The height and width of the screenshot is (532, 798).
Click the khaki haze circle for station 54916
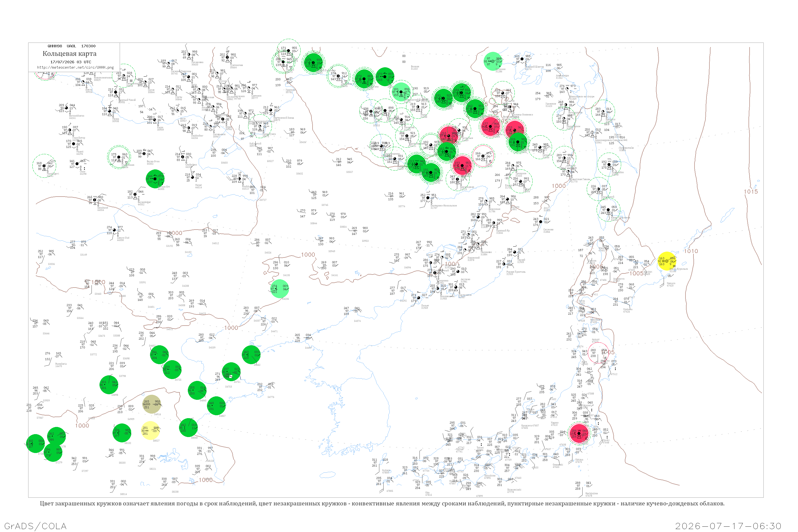click(x=152, y=404)
